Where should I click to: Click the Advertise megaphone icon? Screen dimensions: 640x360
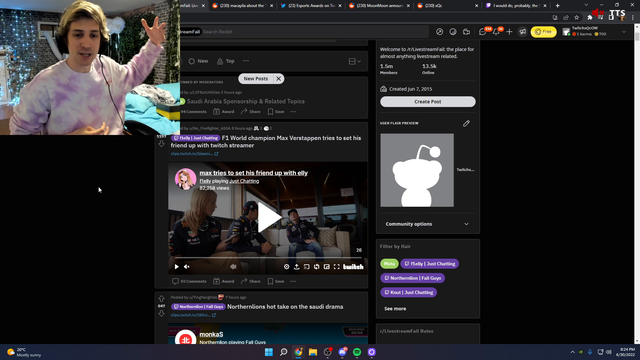(522, 32)
